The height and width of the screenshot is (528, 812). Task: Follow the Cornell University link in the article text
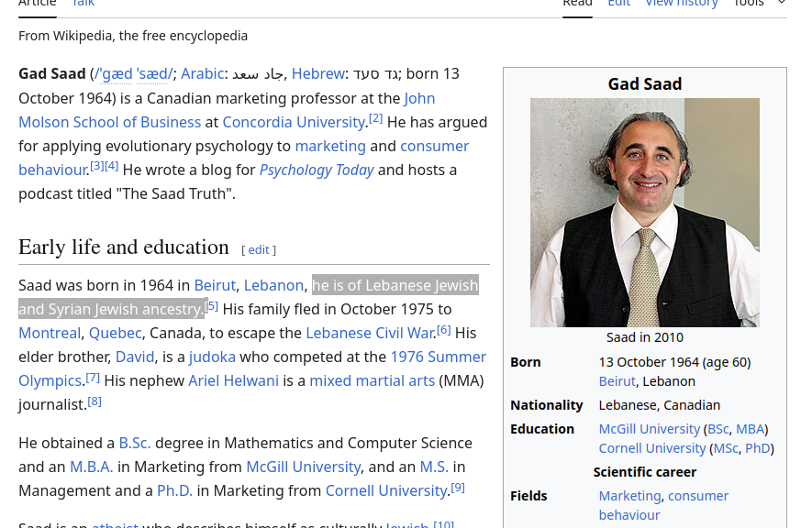(385, 490)
